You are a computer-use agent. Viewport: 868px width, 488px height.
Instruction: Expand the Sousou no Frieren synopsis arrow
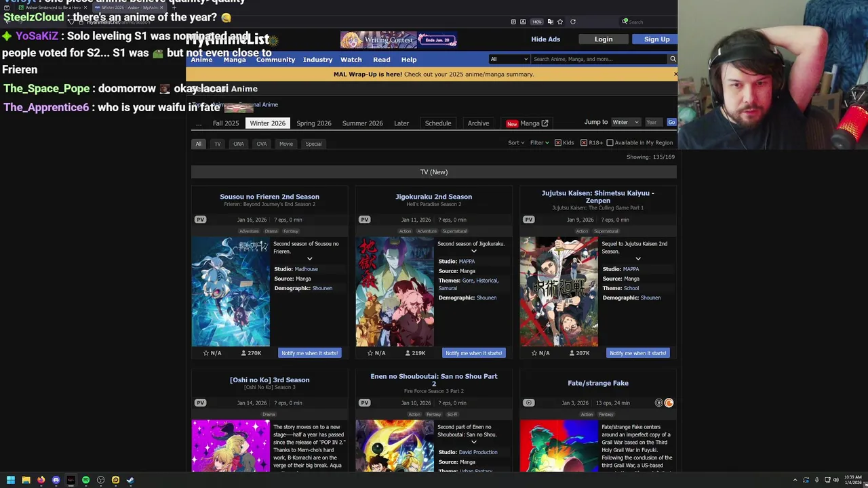pyautogui.click(x=309, y=258)
